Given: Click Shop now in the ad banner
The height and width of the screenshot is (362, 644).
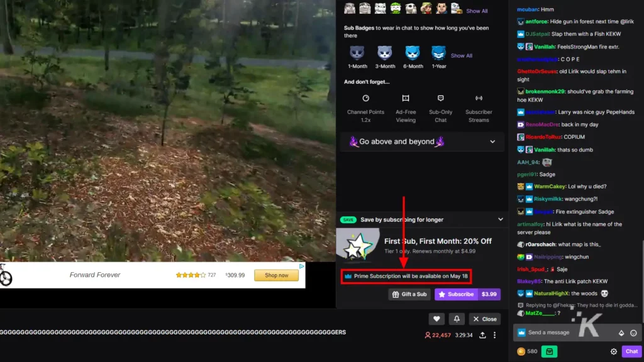Looking at the screenshot, I should [277, 275].
